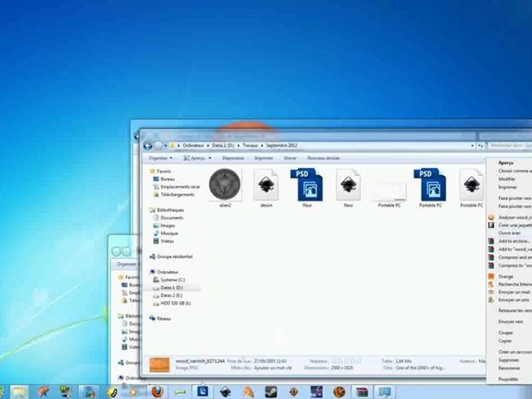This screenshot has height=399, width=532.
Task: Click Ordinateur in the address breadcrumb
Action: pos(193,146)
